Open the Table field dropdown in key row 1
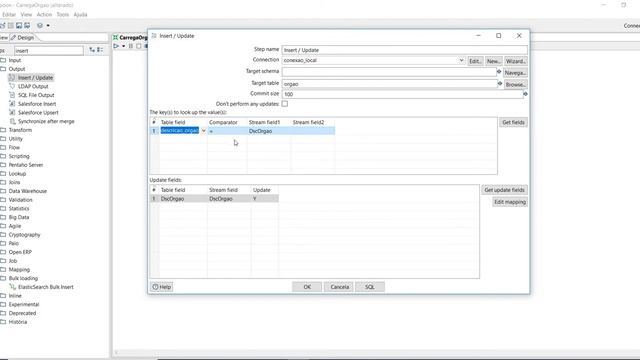The height and width of the screenshot is (360, 640). (x=204, y=131)
